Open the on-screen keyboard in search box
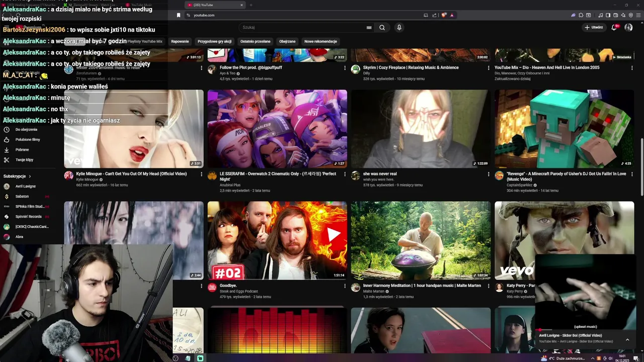The width and height of the screenshot is (644, 362). (369, 28)
